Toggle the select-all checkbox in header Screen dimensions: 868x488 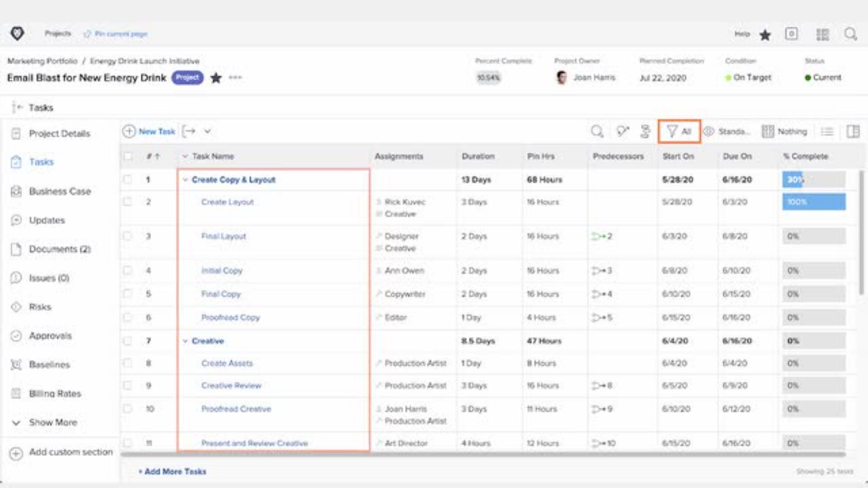tap(128, 156)
